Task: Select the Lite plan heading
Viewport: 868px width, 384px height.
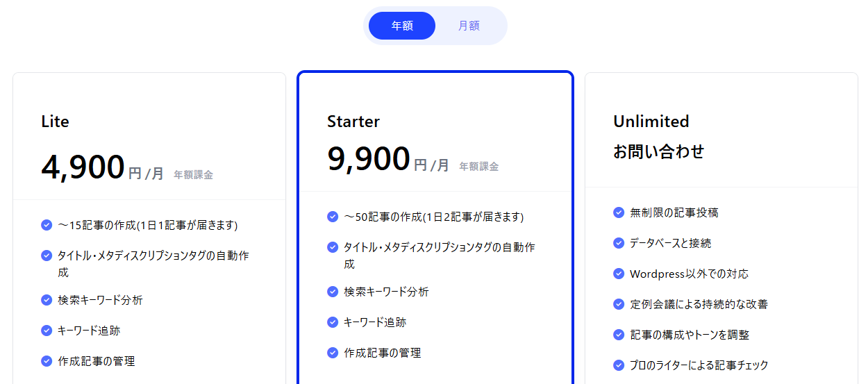Action: 55,122
